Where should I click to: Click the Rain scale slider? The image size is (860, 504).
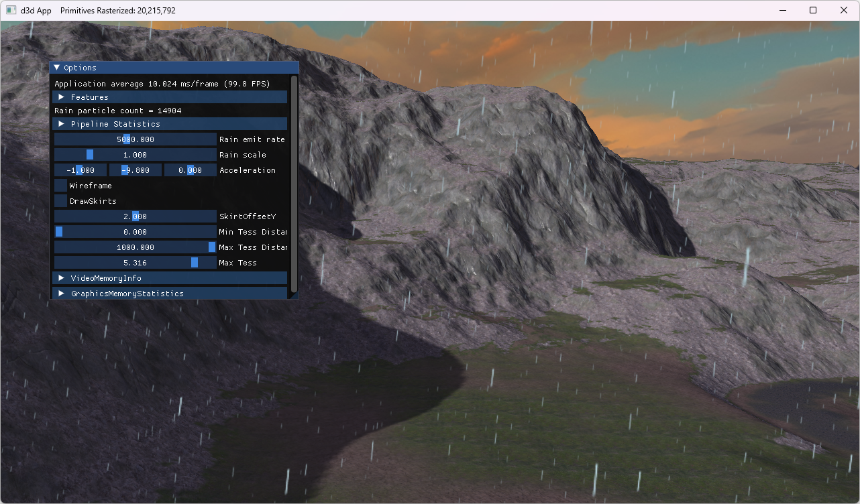135,155
